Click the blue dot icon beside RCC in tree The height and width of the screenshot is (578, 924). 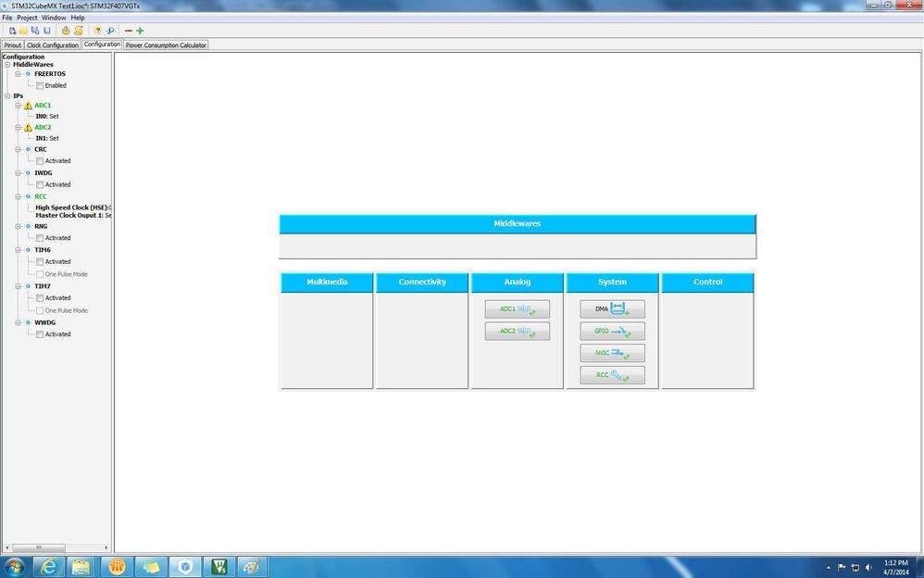tap(28, 197)
